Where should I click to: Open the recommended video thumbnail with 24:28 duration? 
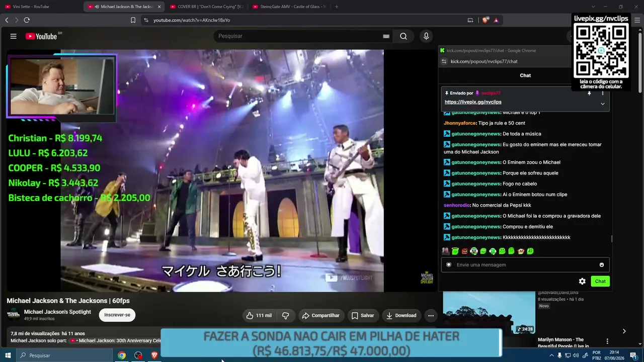tap(489, 312)
